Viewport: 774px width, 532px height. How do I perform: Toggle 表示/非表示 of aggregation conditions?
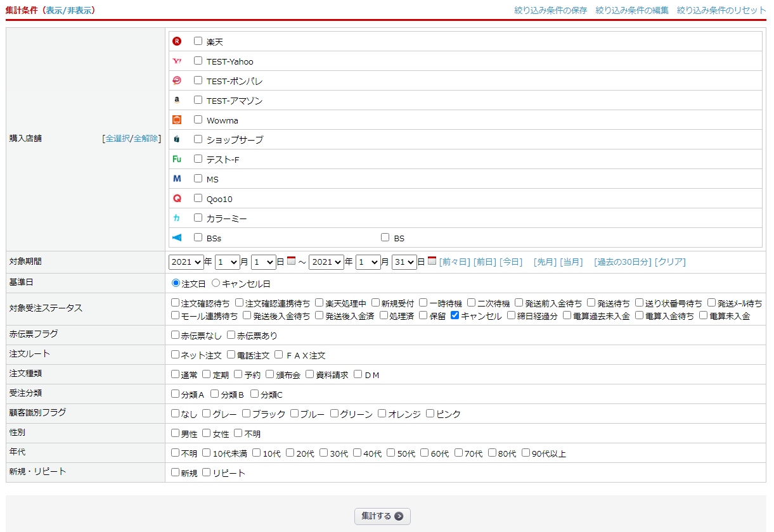point(70,10)
